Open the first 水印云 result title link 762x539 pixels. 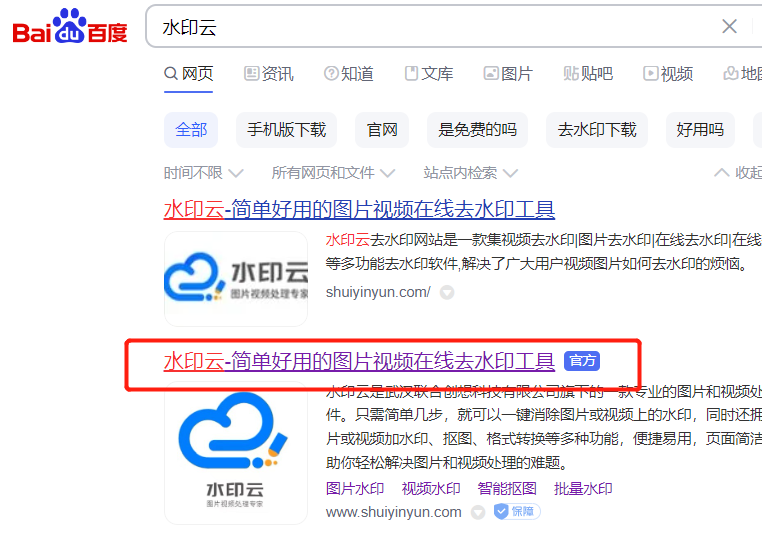[x=359, y=209]
